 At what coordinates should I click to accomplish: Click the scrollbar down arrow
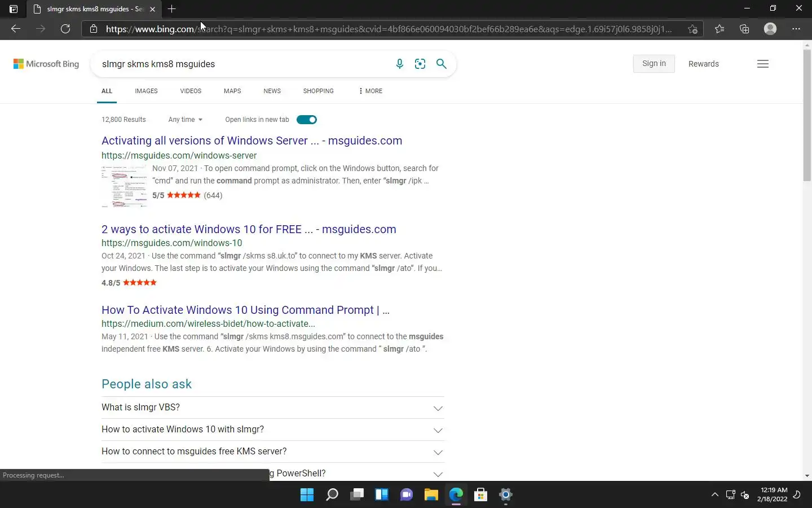tap(807, 476)
